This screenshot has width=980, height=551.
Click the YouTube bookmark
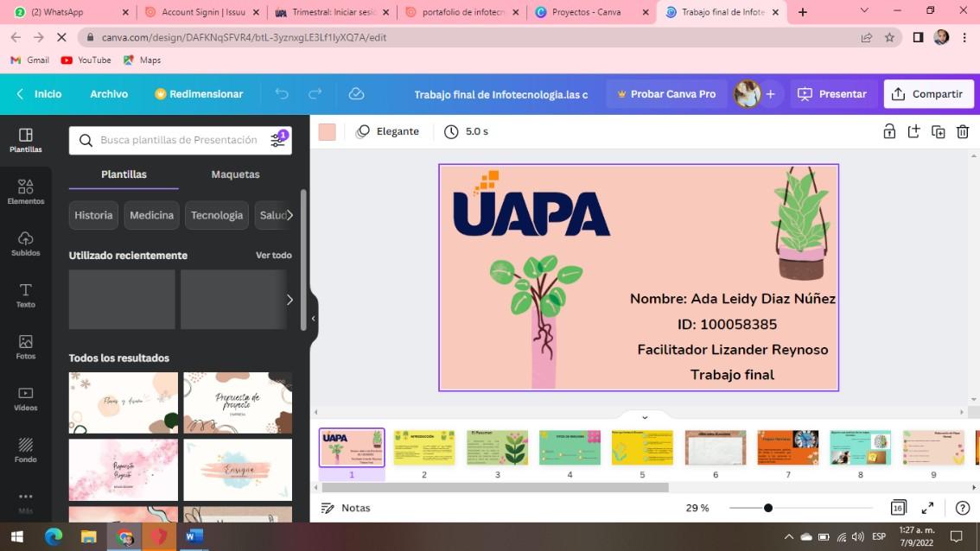[86, 60]
